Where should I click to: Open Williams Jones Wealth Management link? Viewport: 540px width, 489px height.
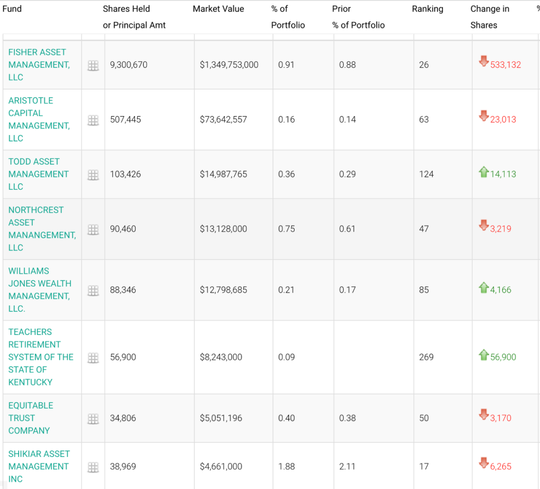tap(40, 290)
